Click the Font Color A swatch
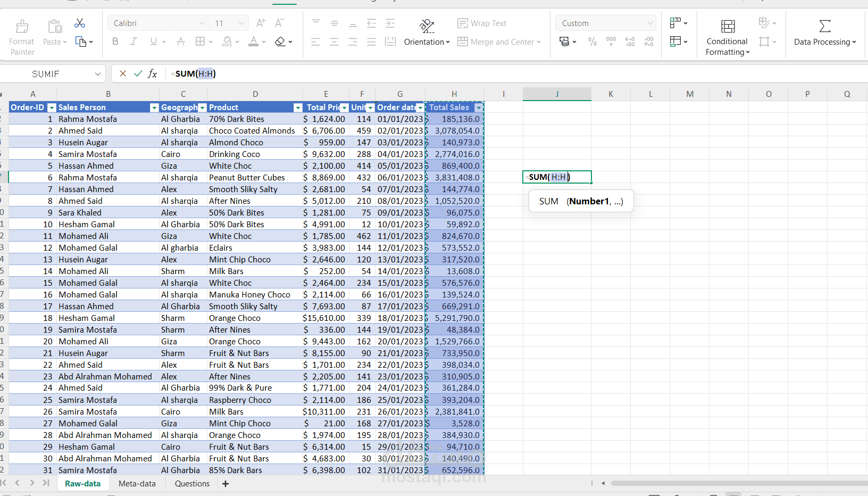The height and width of the screenshot is (496, 868). point(254,42)
